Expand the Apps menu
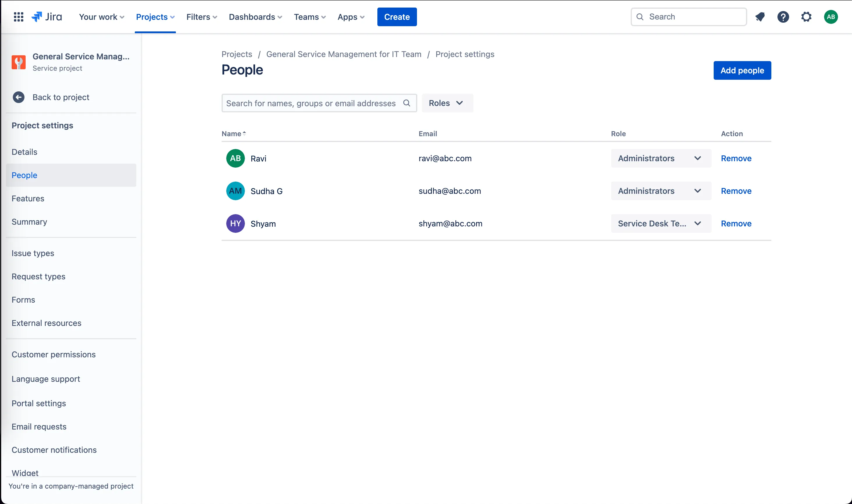This screenshot has width=852, height=504. [x=351, y=17]
